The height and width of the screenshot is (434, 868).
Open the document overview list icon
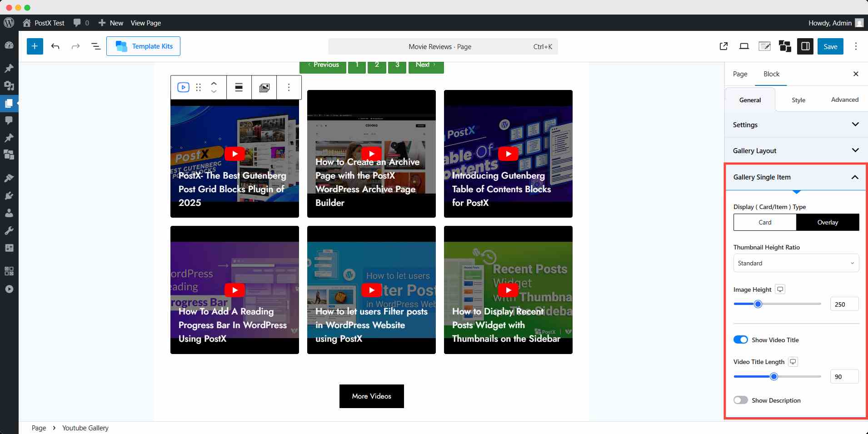(96, 46)
